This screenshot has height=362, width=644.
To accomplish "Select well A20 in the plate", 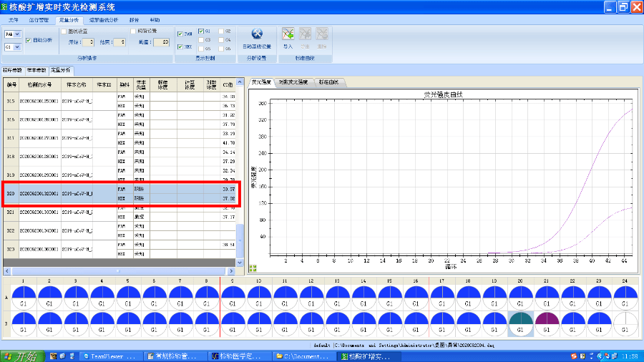I will point(520,298).
